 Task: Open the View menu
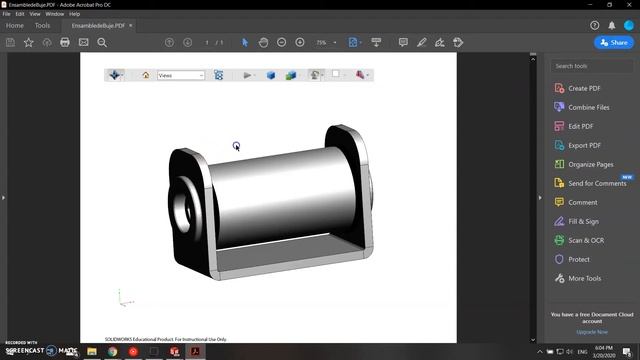(x=35, y=14)
